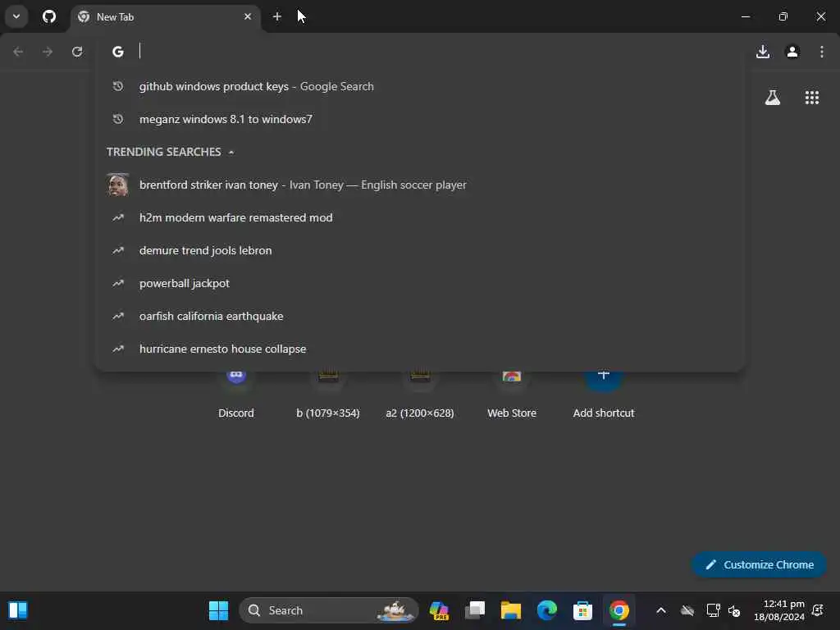This screenshot has width=840, height=630.
Task: Open Microsoft Store from taskbar
Action: pos(583,610)
